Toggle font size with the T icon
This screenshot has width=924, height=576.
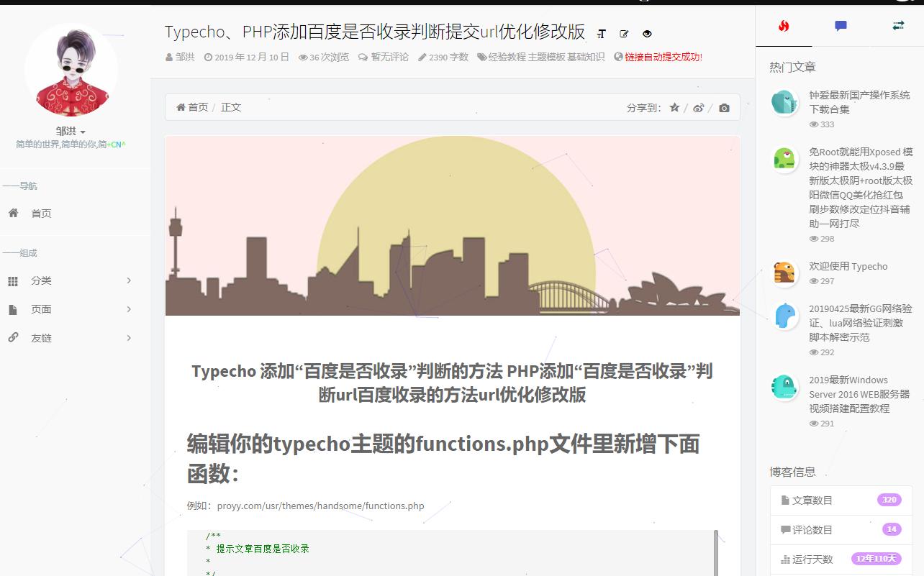coord(602,33)
